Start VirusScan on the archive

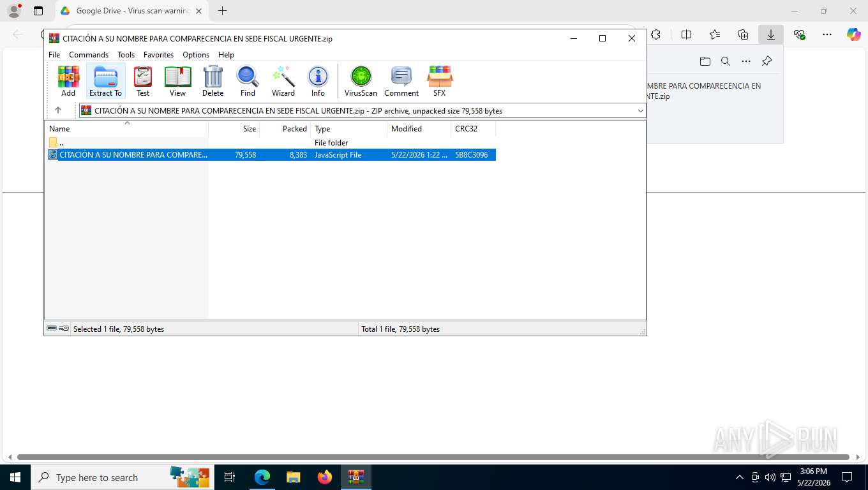tap(361, 81)
